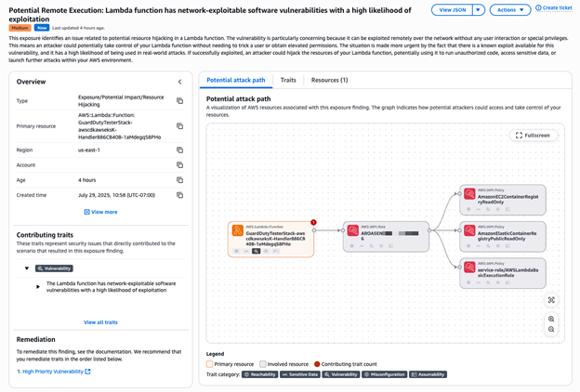
Task: Collapse the Vulnerability trait group
Action: pyautogui.click(x=27, y=268)
